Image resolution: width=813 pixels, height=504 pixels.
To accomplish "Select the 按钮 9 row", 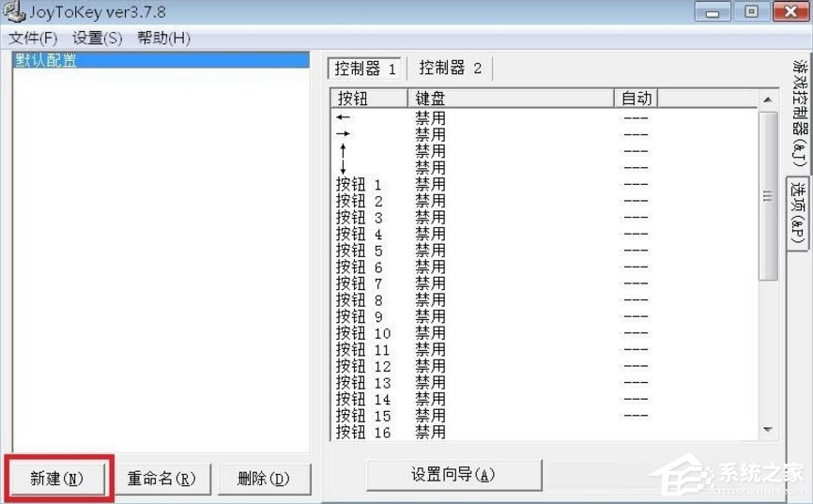I will tap(545, 316).
